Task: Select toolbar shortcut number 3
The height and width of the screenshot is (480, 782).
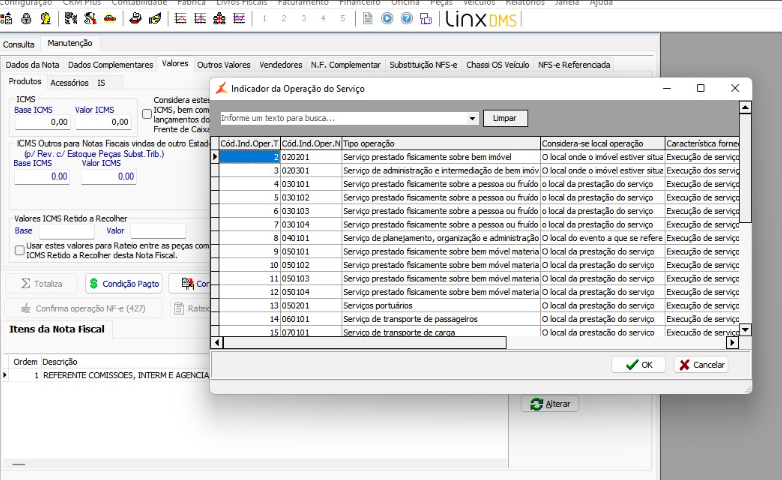Action: (304, 18)
